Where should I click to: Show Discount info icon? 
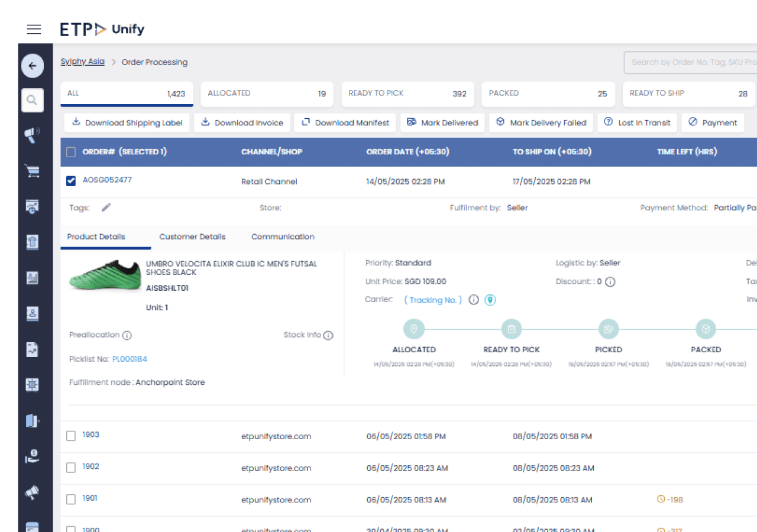(x=610, y=282)
